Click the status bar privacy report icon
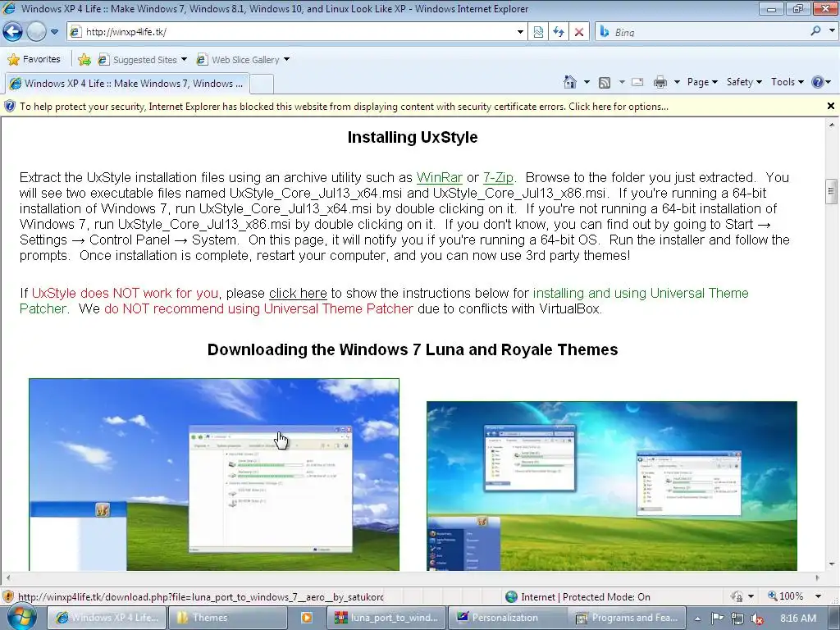This screenshot has height=630, width=840. coord(737,596)
